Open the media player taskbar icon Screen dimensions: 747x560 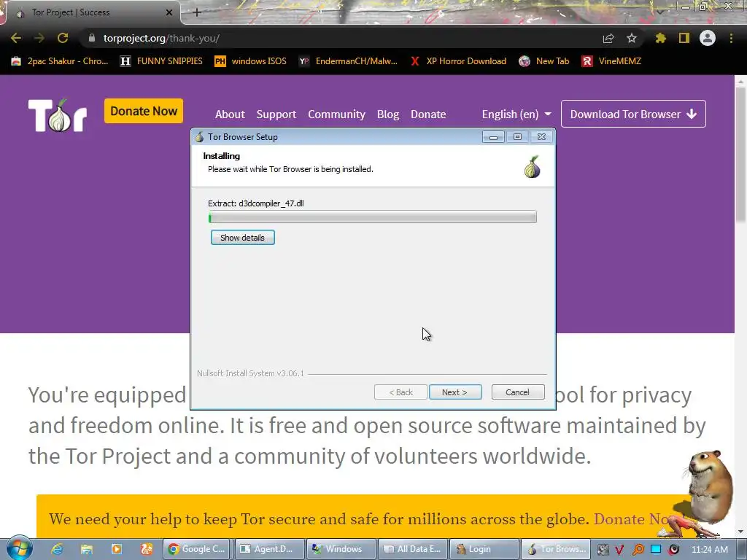pyautogui.click(x=117, y=549)
